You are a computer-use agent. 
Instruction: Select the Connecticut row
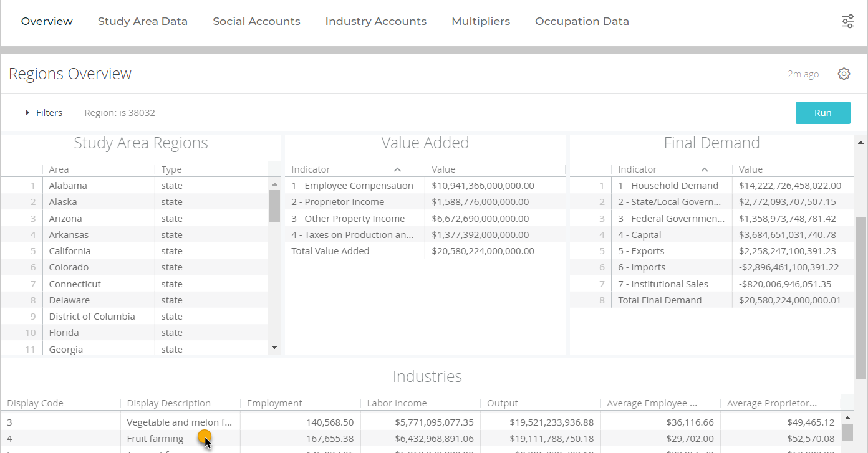[x=134, y=284]
